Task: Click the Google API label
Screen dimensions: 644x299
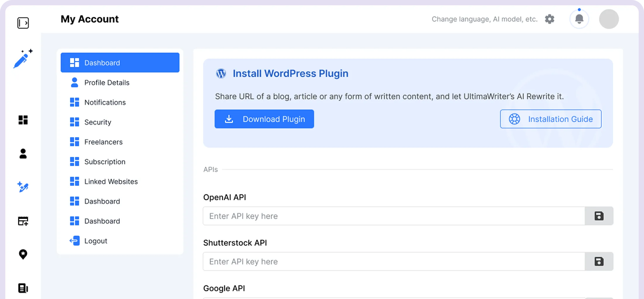Action: coord(224,288)
